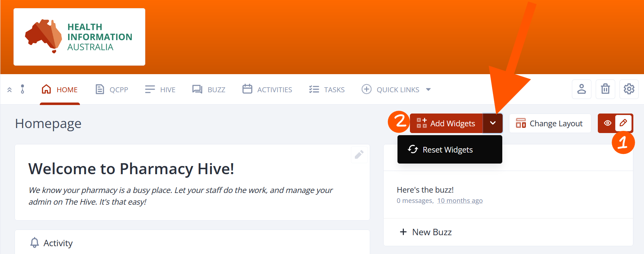Click the Activity bell icon
Viewport: 644px width, 254px height.
(x=34, y=243)
